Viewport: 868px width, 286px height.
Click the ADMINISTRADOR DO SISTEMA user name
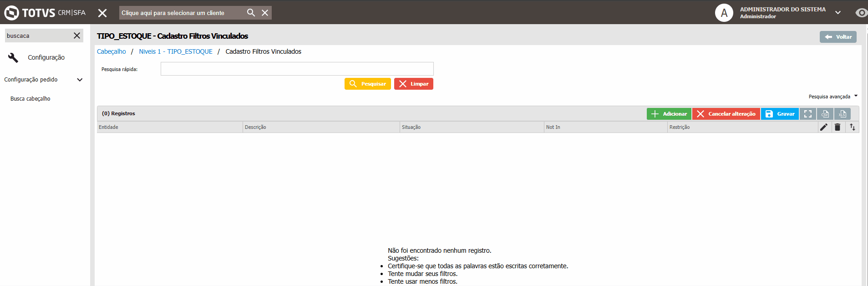[783, 9]
